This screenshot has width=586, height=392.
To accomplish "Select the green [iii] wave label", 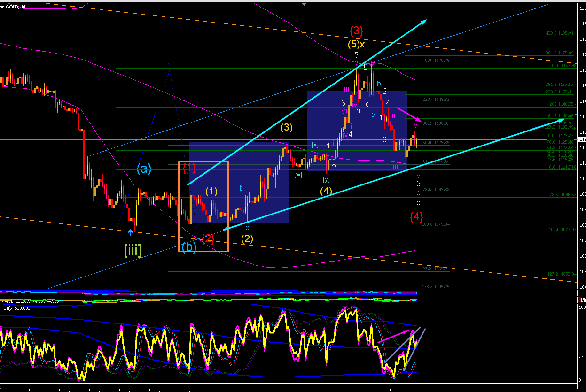I will (x=133, y=250).
